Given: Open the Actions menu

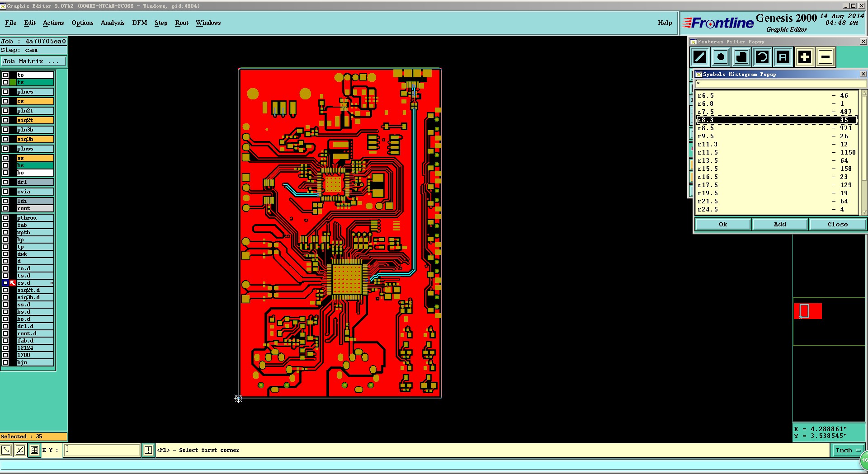Looking at the screenshot, I should click(x=53, y=23).
